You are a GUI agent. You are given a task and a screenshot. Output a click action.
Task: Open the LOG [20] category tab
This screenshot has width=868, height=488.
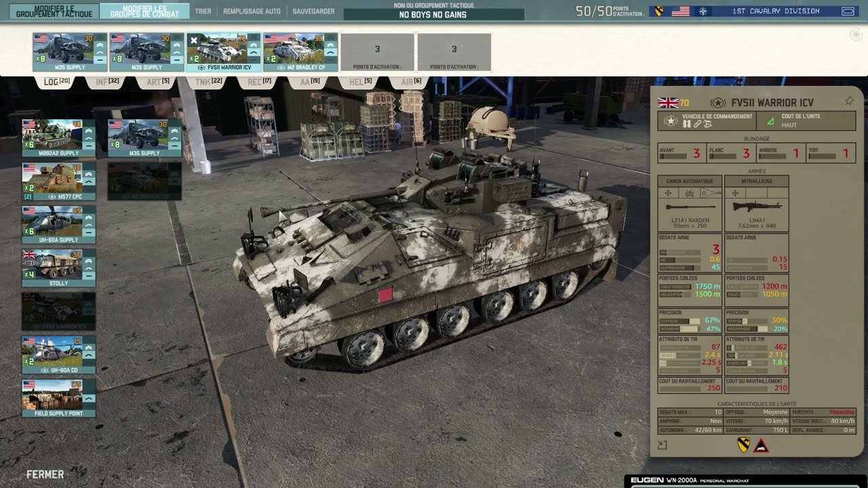click(57, 82)
